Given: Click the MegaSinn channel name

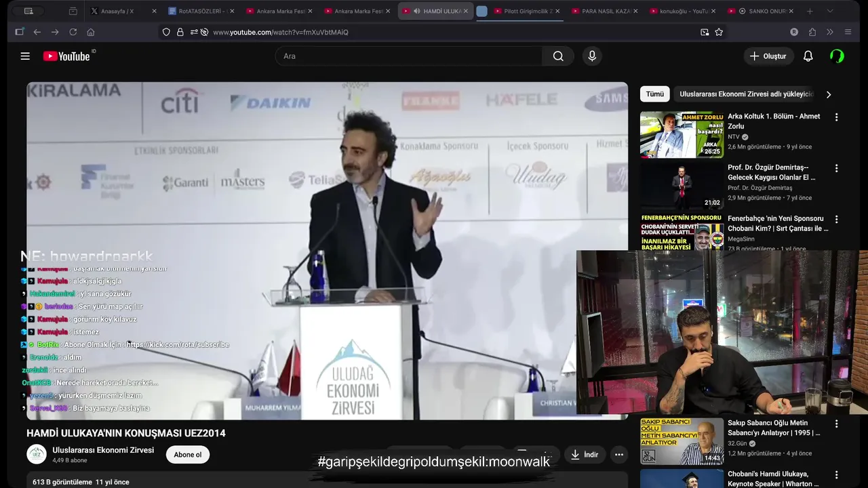Looking at the screenshot, I should pos(741,239).
